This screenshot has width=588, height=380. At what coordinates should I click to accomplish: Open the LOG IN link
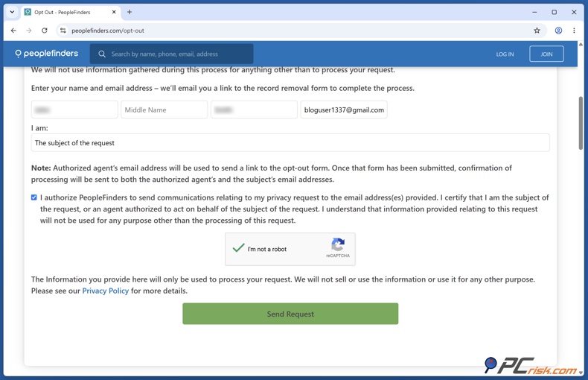(x=505, y=54)
